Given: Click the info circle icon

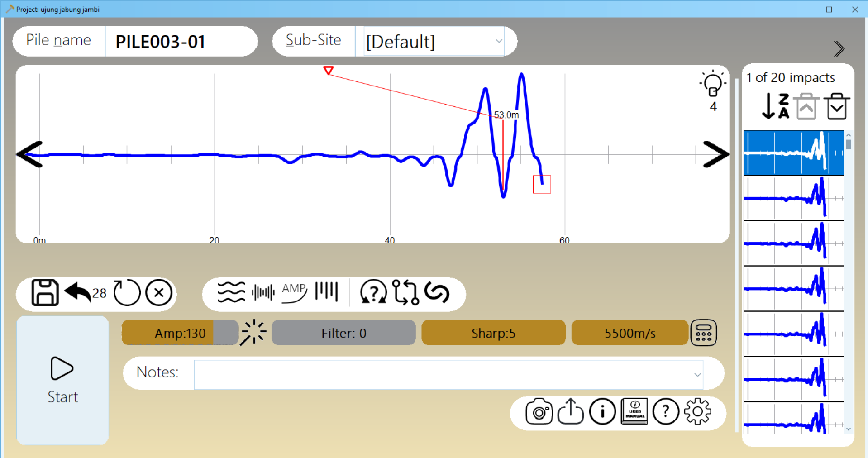Looking at the screenshot, I should pos(602,411).
